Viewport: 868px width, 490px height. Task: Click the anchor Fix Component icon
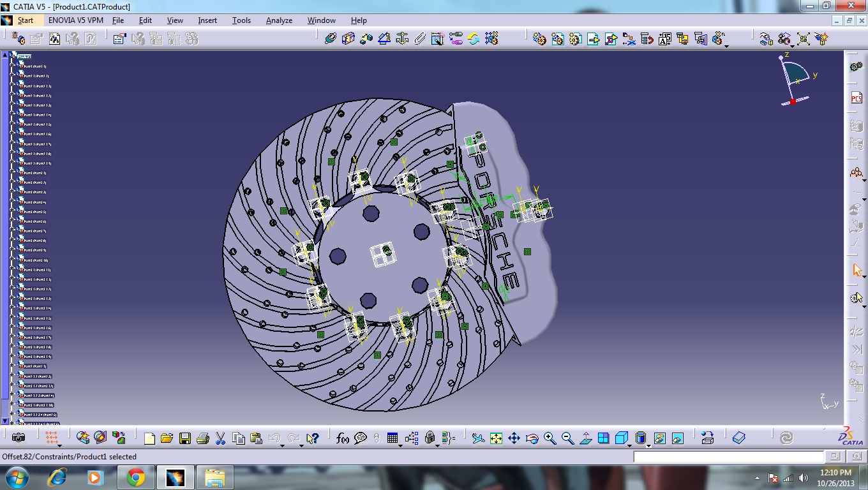401,39
